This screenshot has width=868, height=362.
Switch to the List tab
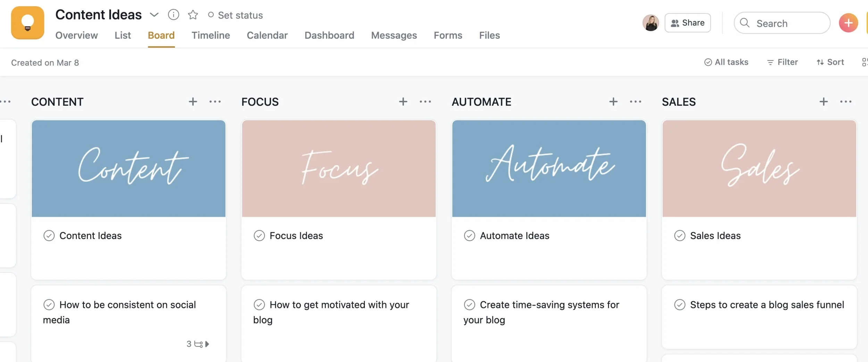pyautogui.click(x=123, y=35)
